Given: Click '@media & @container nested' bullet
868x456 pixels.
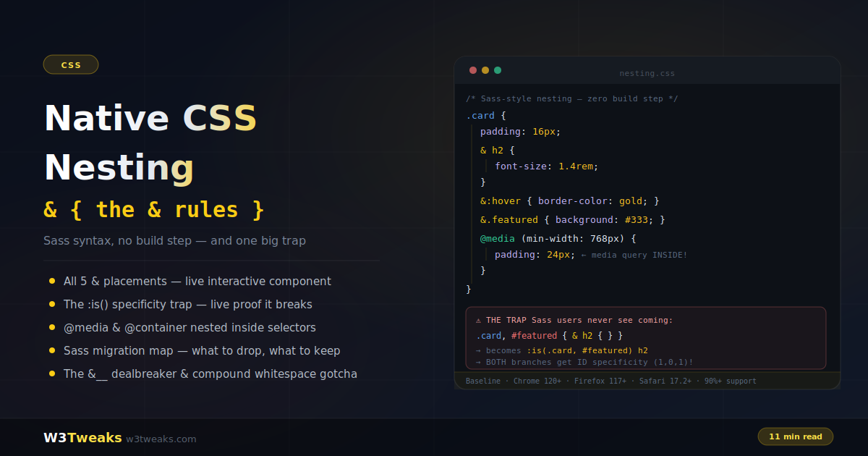Looking at the screenshot, I should pyautogui.click(x=190, y=328).
